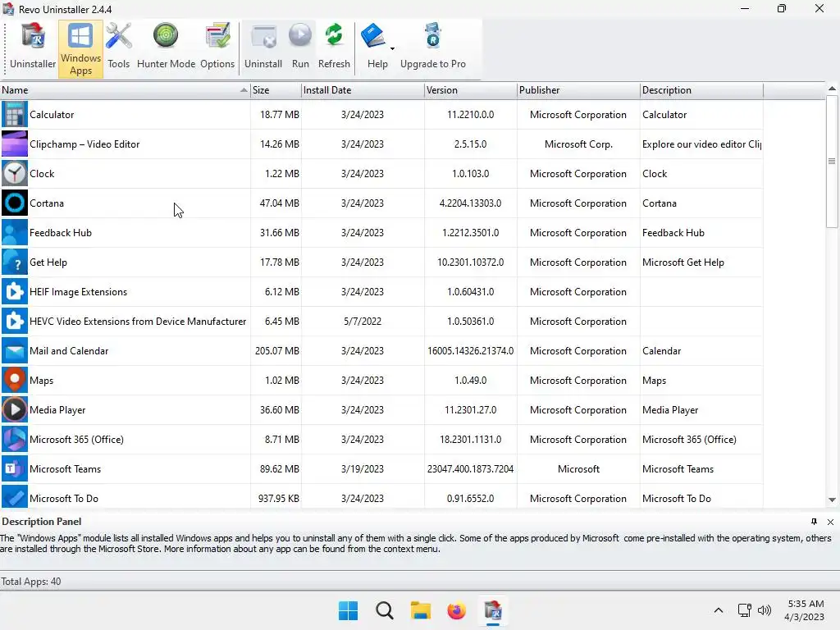840x630 pixels.
Task: Refresh the apps list
Action: (x=334, y=48)
